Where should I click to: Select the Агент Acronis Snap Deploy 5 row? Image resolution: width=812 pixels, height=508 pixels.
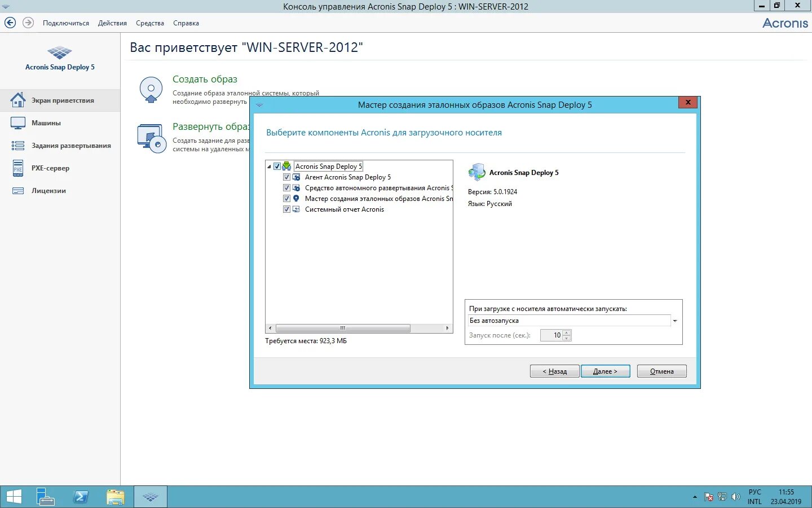(x=347, y=177)
